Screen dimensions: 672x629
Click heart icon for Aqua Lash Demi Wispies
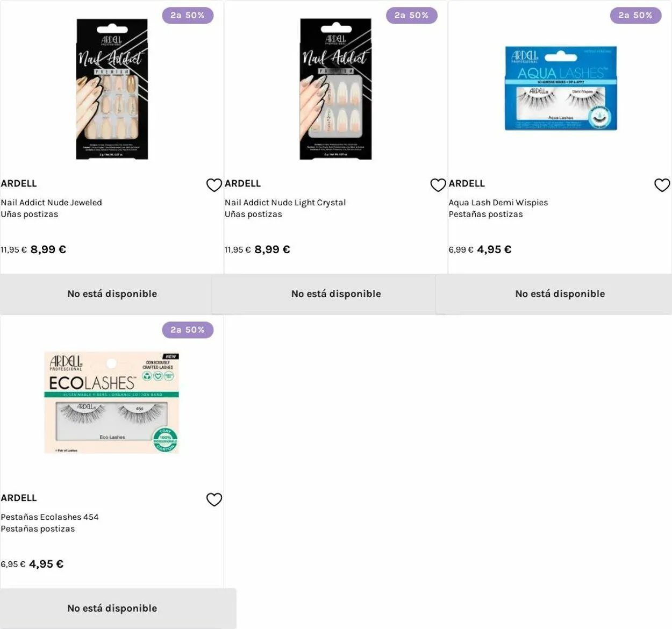tap(662, 185)
